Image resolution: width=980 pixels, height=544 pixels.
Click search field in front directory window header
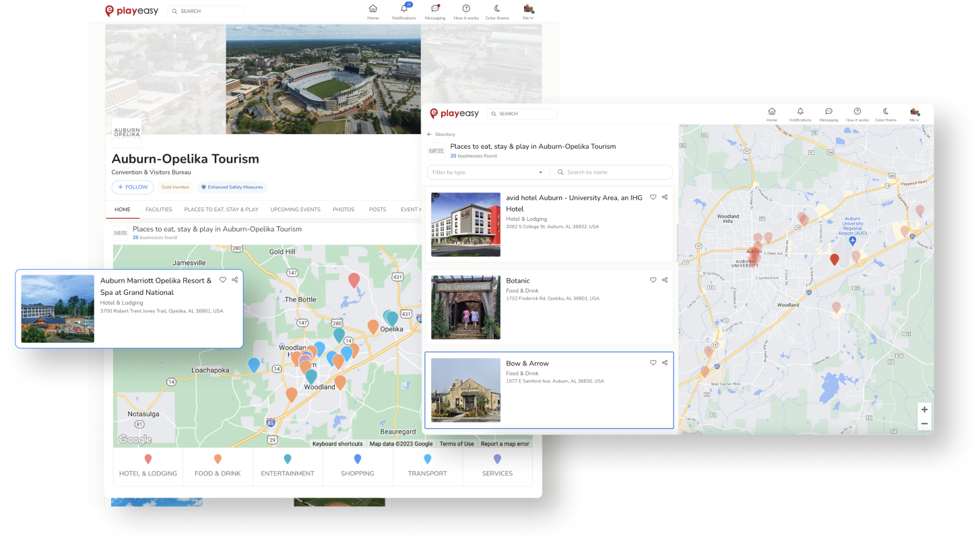click(522, 114)
